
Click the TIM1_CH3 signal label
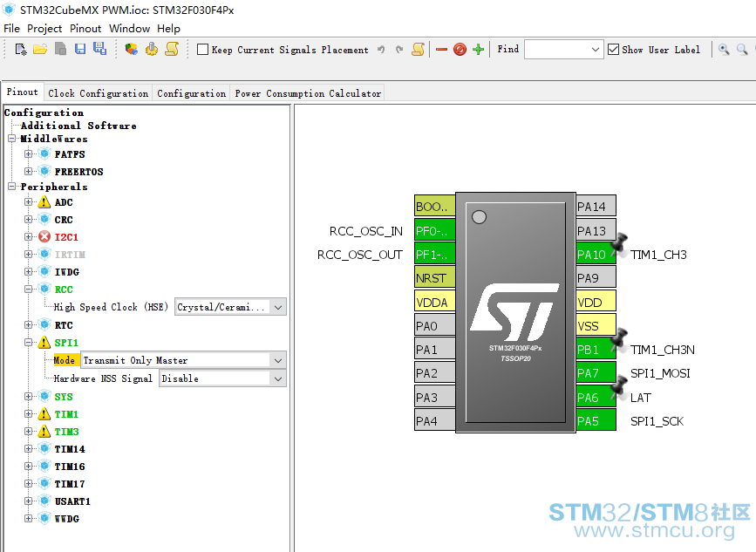point(658,255)
